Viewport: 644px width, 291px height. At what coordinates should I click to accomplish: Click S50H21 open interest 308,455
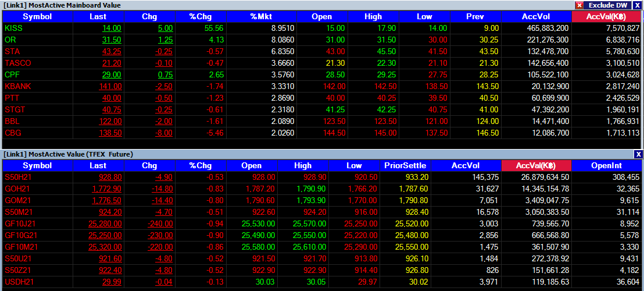(x=627, y=177)
